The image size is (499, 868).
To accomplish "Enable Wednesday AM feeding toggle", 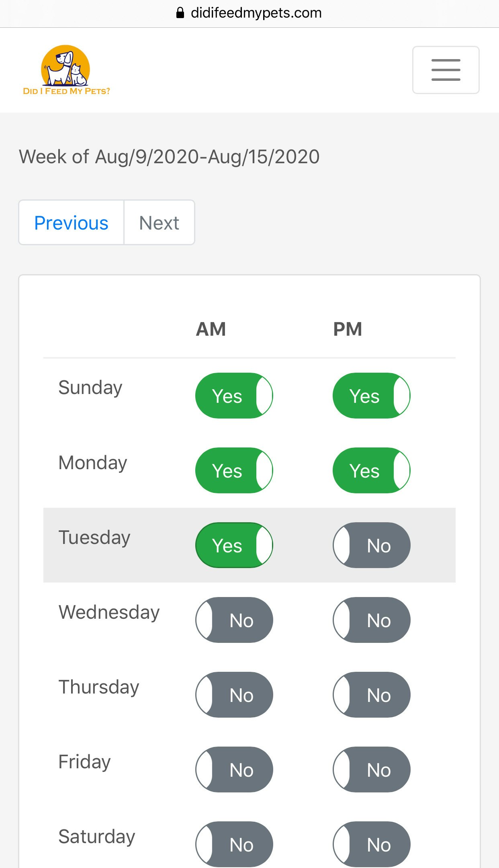I will click(234, 620).
